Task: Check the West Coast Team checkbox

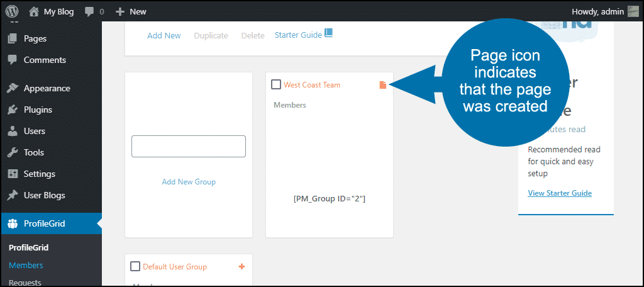Action: [x=276, y=85]
